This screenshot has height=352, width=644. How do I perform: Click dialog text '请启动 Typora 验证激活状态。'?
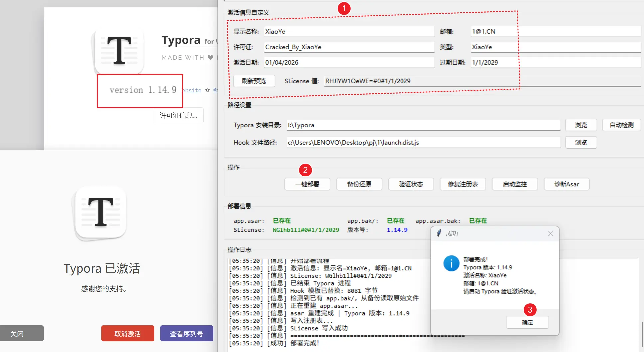point(500,291)
